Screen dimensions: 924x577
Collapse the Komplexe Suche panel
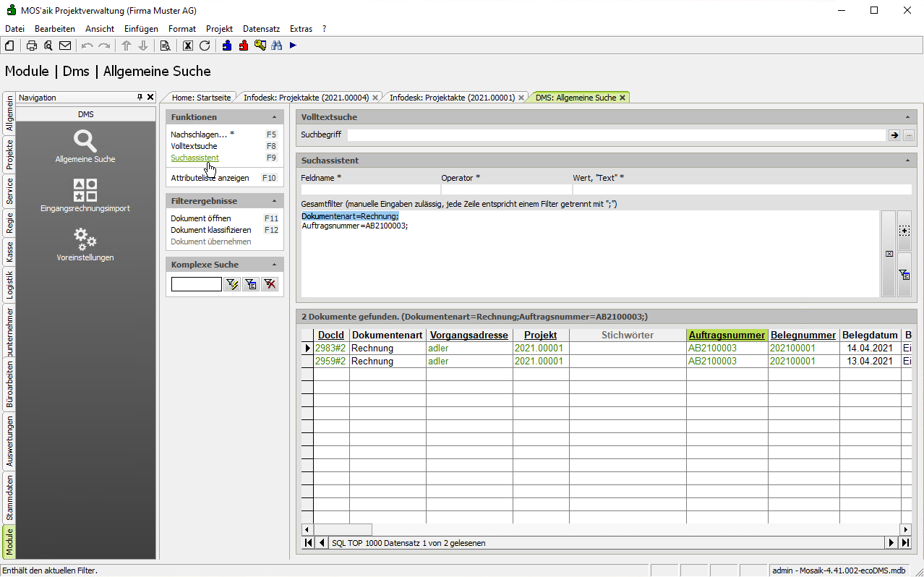(274, 265)
